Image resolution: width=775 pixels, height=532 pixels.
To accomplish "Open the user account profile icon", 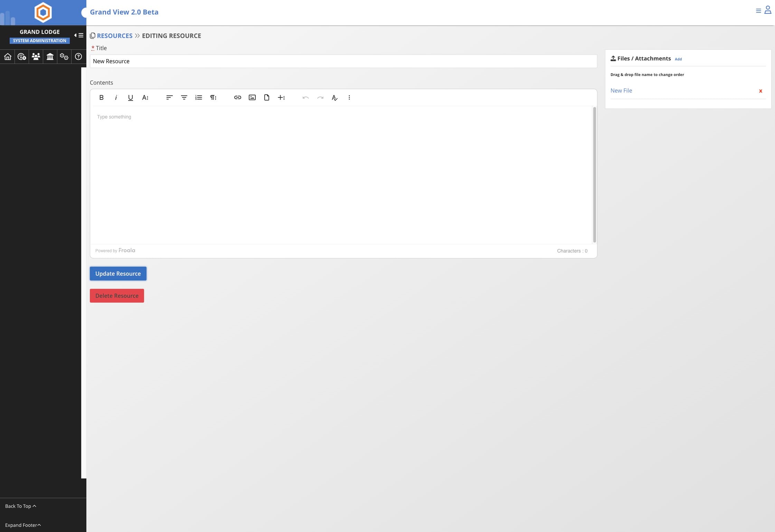I will coord(768,10).
